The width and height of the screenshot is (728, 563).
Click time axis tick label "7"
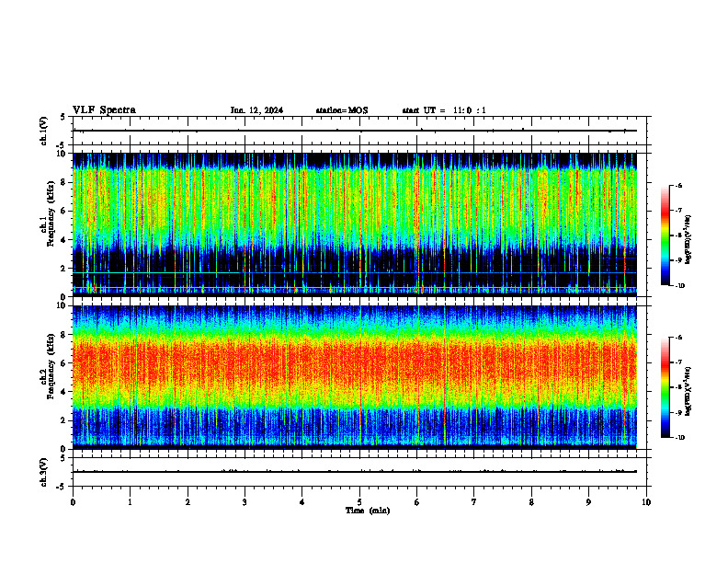coord(474,502)
